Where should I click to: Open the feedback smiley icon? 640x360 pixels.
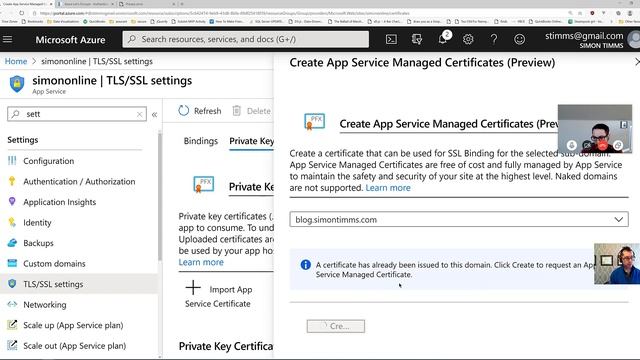pyautogui.click(x=519, y=39)
